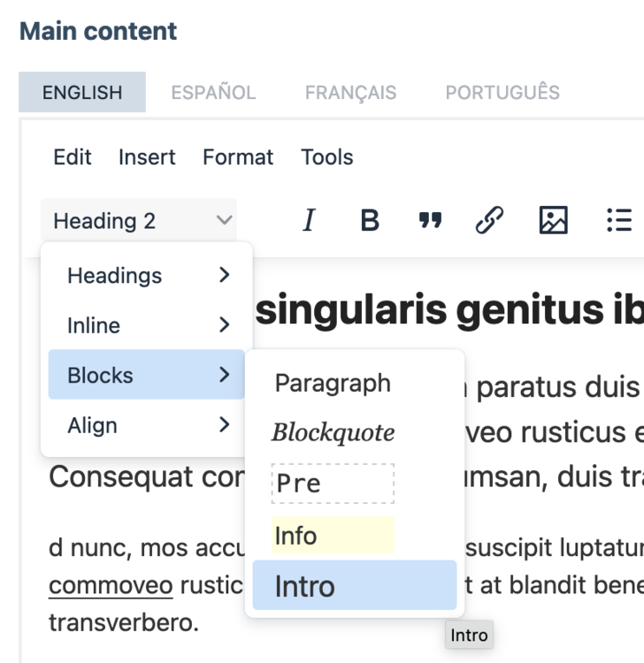Viewport: 644px width, 663px height.
Task: Select Blocks in the format menu
Action: point(146,375)
